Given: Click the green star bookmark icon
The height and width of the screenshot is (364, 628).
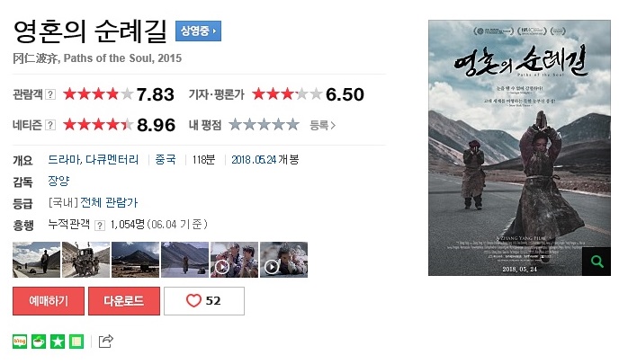Looking at the screenshot, I should (58, 342).
